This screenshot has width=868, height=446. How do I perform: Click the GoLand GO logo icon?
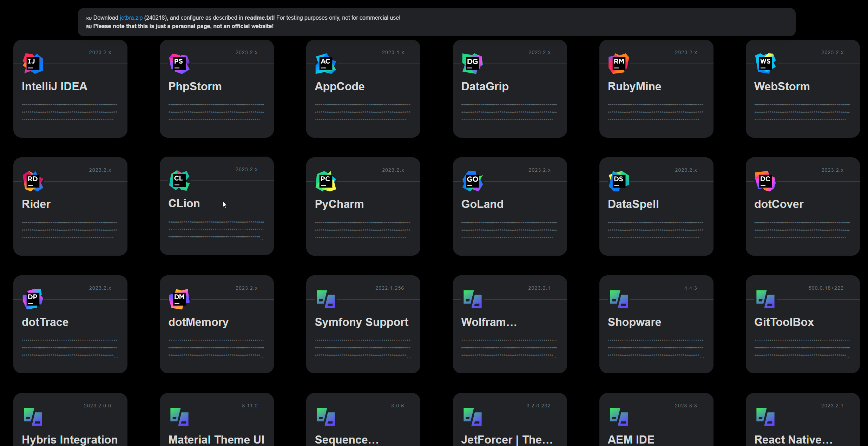(x=472, y=181)
